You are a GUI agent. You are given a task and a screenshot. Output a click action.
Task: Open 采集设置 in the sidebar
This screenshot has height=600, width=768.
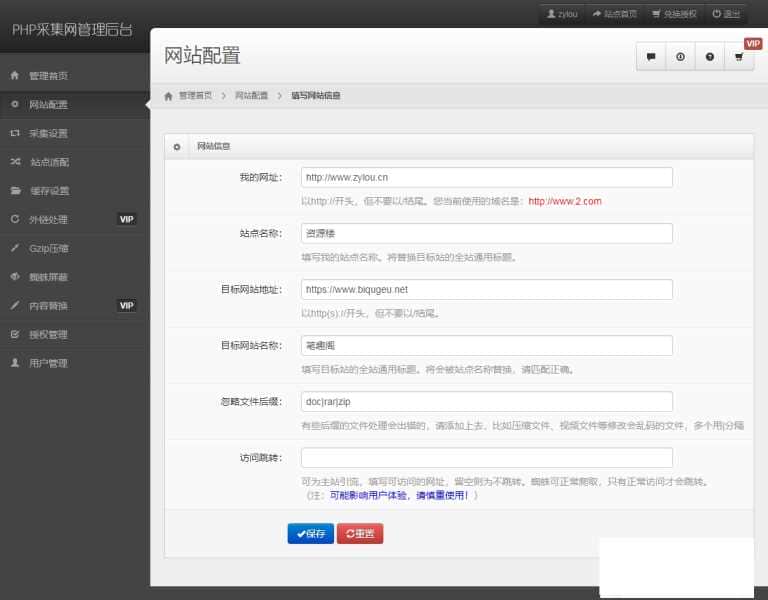point(74,133)
